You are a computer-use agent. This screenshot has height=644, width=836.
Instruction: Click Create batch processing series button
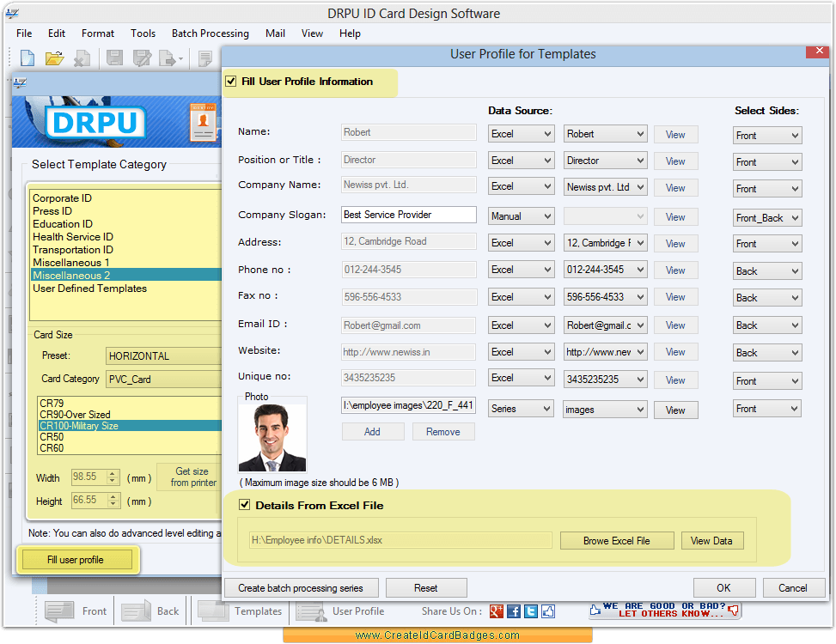click(x=301, y=587)
